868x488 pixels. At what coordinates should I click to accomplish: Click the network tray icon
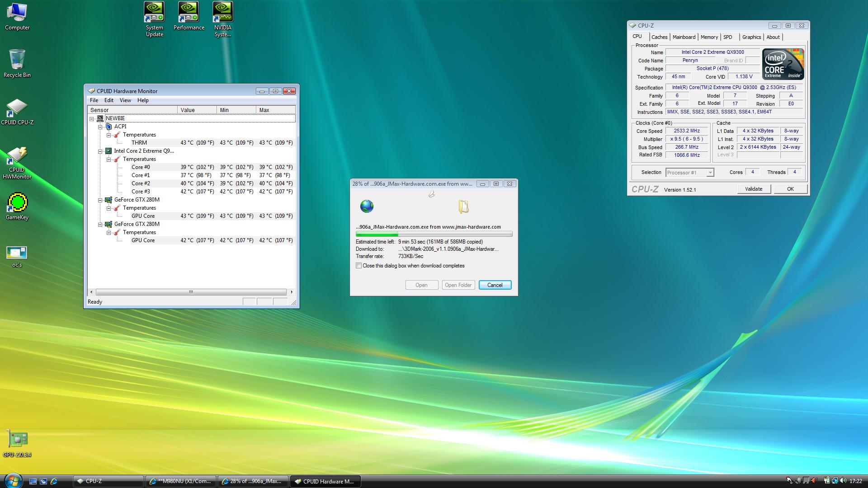(x=835, y=481)
